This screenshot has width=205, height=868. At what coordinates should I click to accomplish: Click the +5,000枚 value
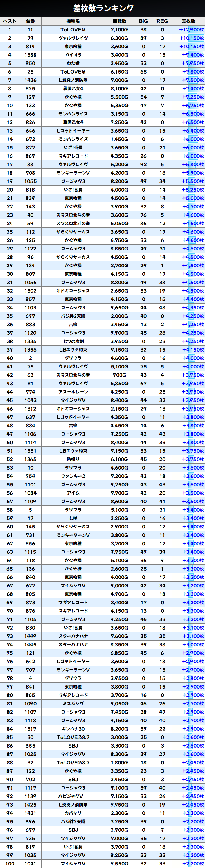pyautogui.click(x=193, y=198)
